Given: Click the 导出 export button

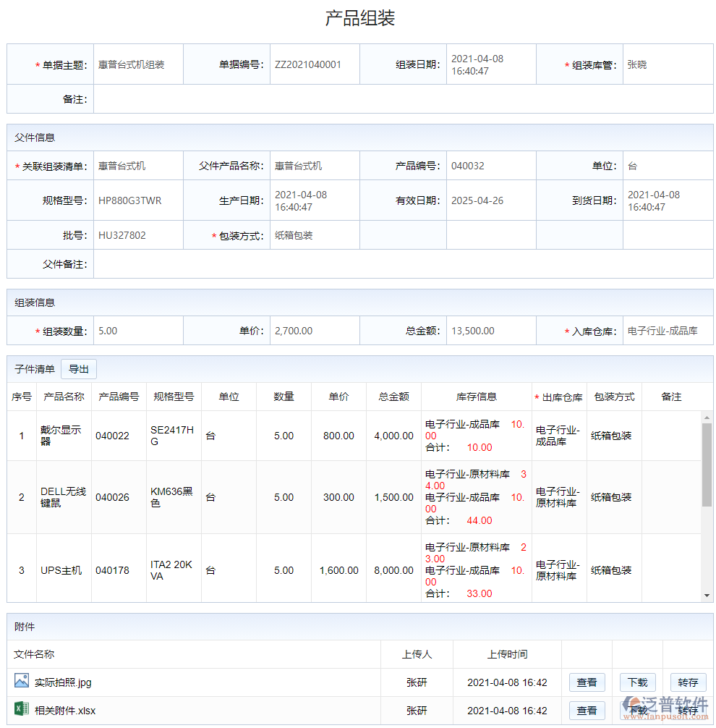Looking at the screenshot, I should click(79, 369).
